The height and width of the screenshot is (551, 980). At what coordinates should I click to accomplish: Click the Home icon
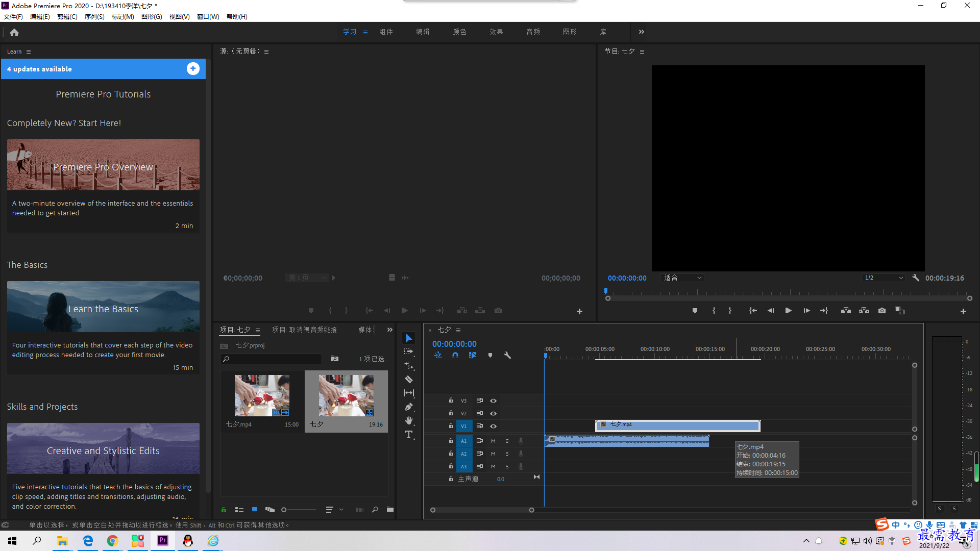pyautogui.click(x=14, y=32)
